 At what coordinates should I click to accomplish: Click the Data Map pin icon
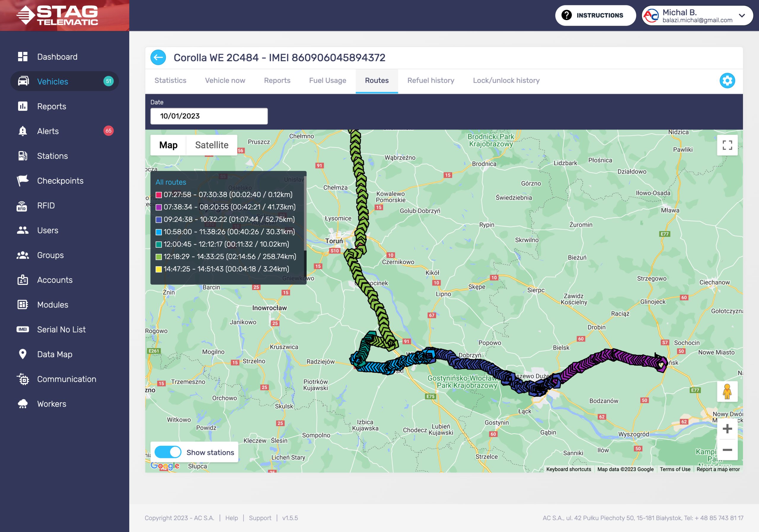click(x=23, y=354)
